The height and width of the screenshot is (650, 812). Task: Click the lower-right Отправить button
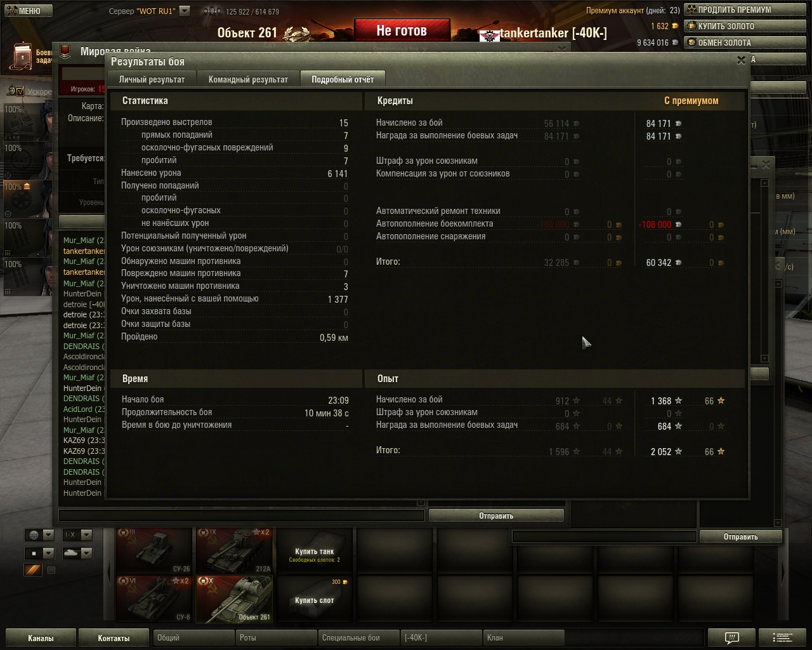[x=740, y=536]
